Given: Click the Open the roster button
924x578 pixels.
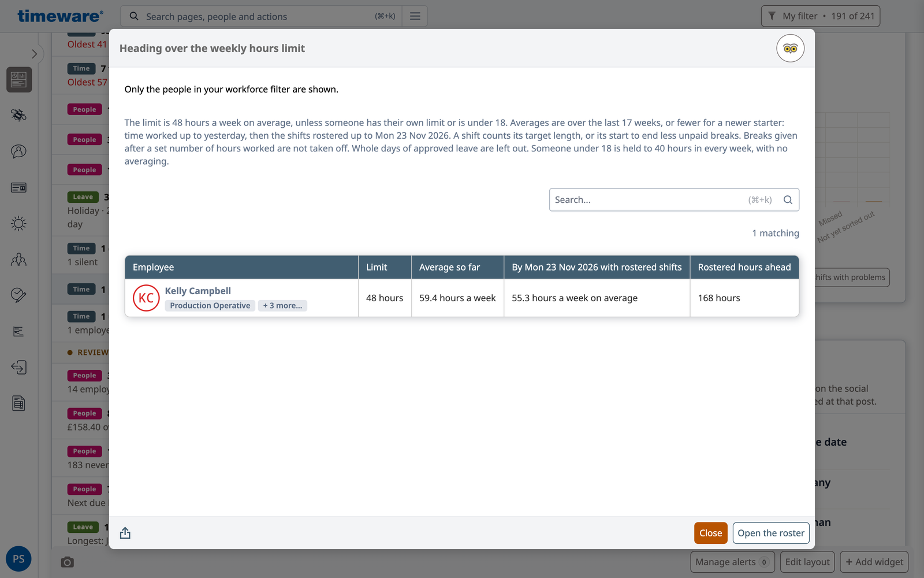Looking at the screenshot, I should 771,533.
